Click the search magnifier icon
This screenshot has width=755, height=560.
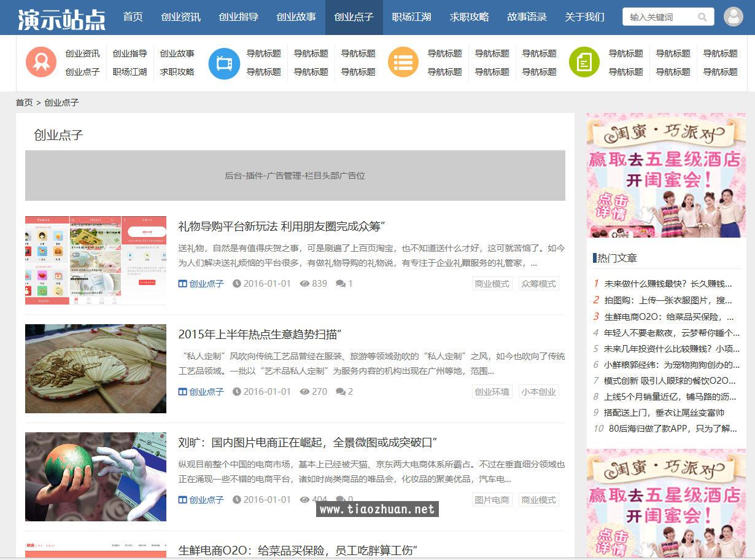[x=702, y=17]
